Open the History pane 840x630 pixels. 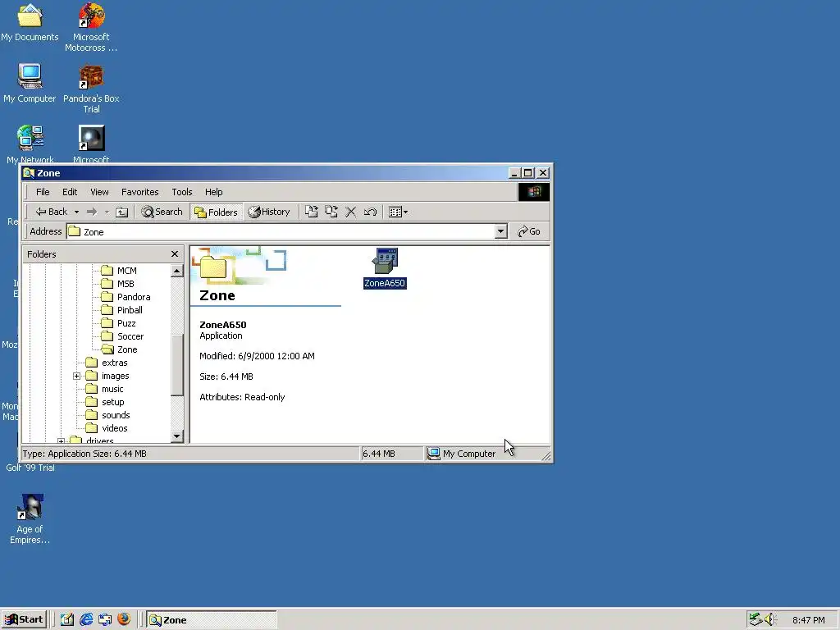[x=269, y=212]
